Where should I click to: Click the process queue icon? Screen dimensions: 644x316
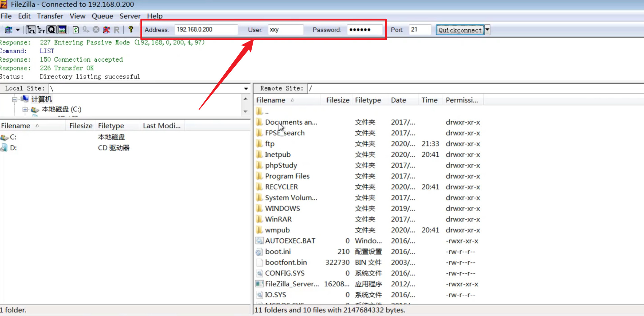coord(86,30)
